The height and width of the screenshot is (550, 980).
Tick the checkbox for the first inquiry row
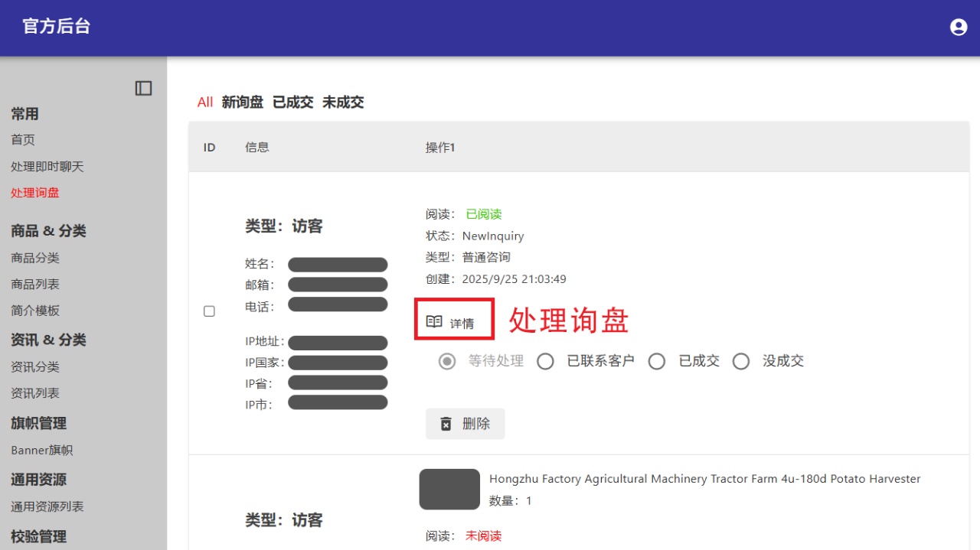coord(209,311)
